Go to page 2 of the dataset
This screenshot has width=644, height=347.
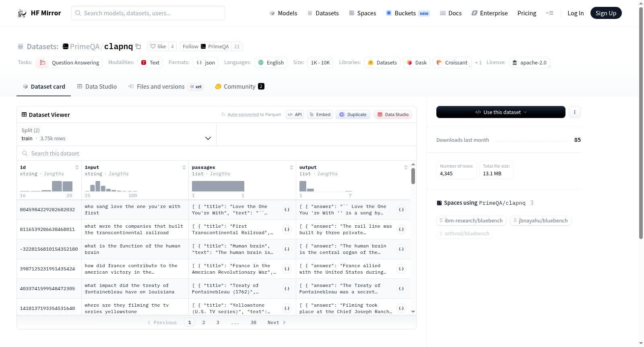[x=204, y=322]
